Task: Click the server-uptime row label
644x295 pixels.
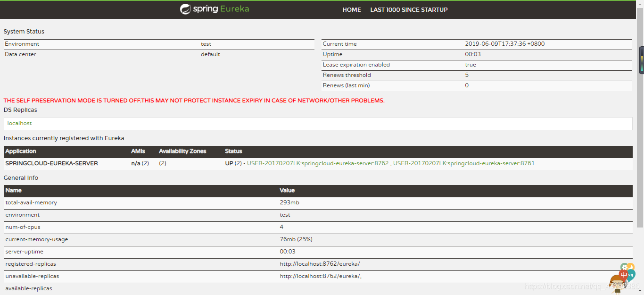Action: 24,252
